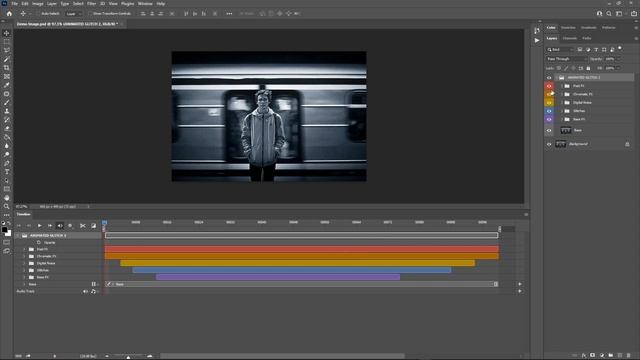
Task: Hide the red-labeled group layer
Action: (549, 86)
